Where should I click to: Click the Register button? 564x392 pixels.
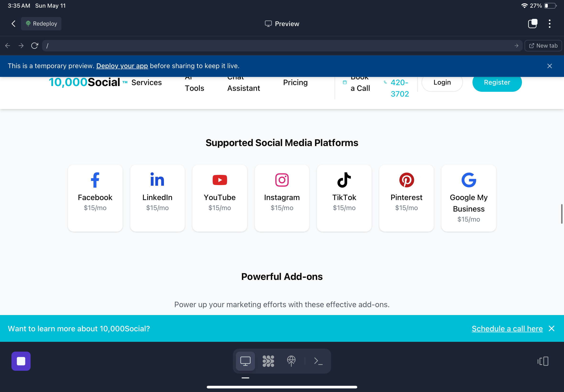click(x=497, y=82)
